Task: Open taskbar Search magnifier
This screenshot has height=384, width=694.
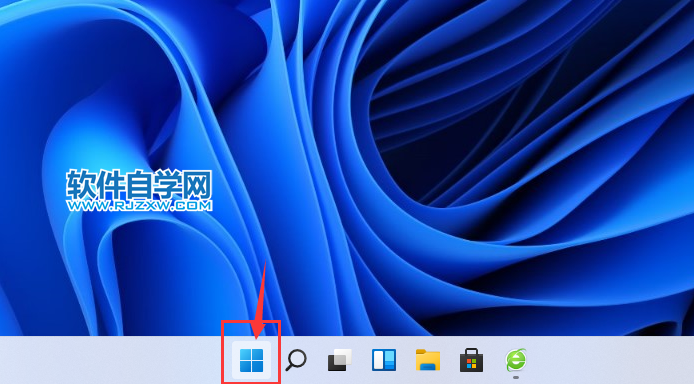Action: (x=296, y=360)
